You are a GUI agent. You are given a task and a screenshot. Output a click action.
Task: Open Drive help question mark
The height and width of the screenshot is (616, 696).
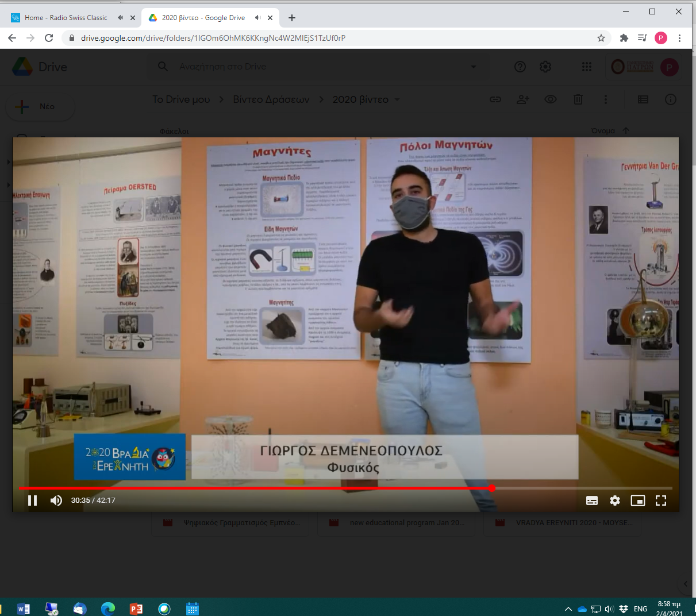click(520, 67)
